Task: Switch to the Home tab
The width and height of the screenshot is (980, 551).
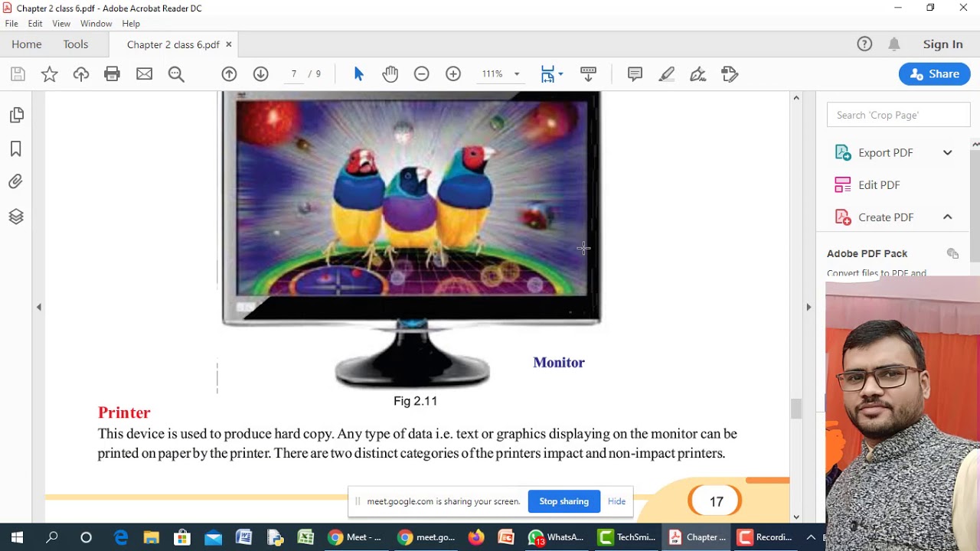Action: pyautogui.click(x=27, y=44)
